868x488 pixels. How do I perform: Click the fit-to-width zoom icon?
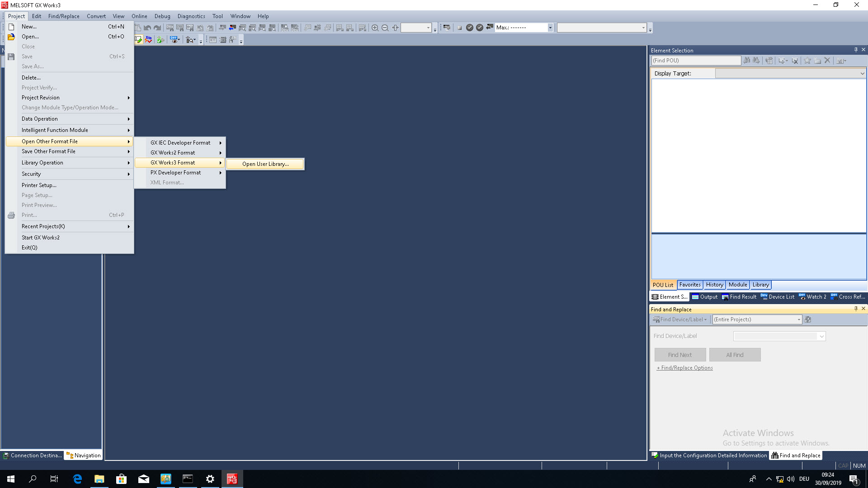[x=395, y=28]
